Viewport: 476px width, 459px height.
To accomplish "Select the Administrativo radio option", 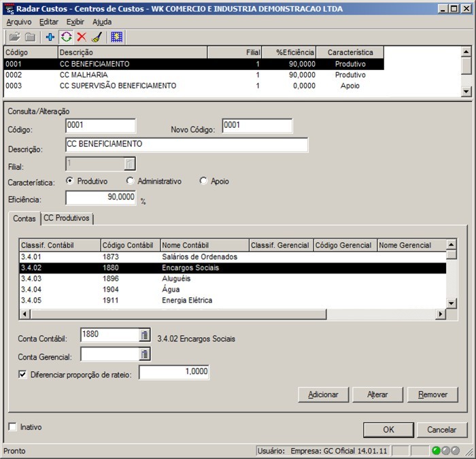I will [131, 182].
